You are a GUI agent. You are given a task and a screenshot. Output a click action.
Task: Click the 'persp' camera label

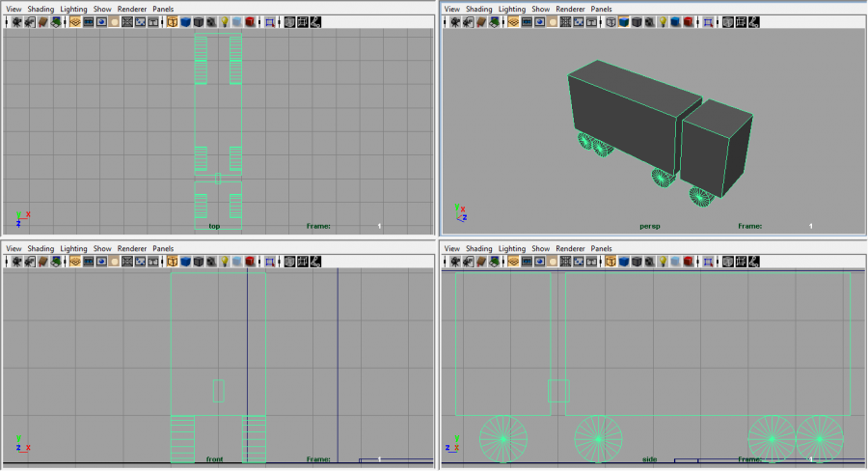[650, 226]
